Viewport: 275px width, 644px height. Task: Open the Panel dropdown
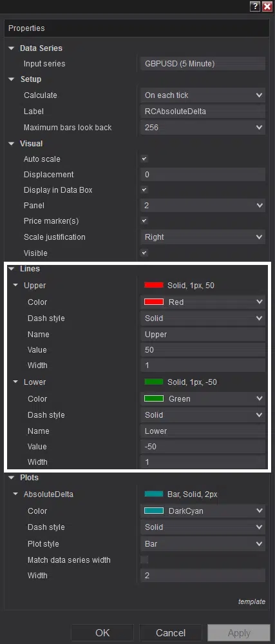[x=203, y=206]
